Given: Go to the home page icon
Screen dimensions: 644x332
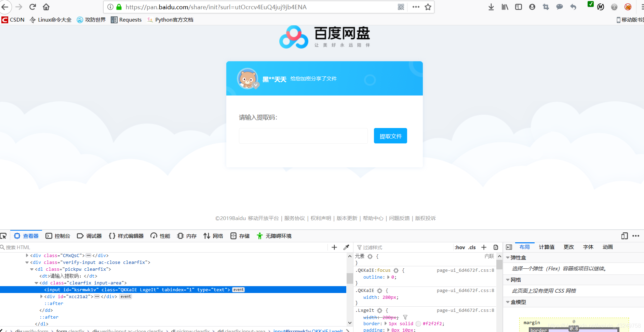Looking at the screenshot, I should [x=46, y=7].
